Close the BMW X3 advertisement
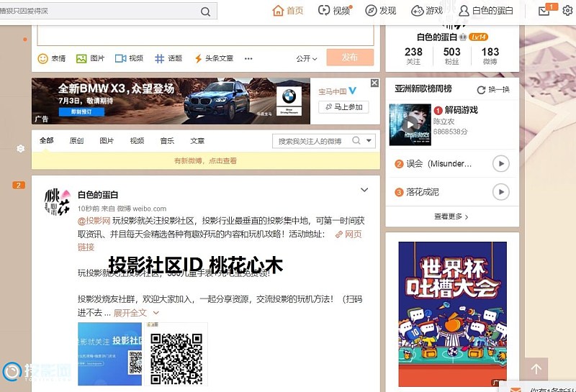The width and height of the screenshot is (576, 392). coord(374,83)
